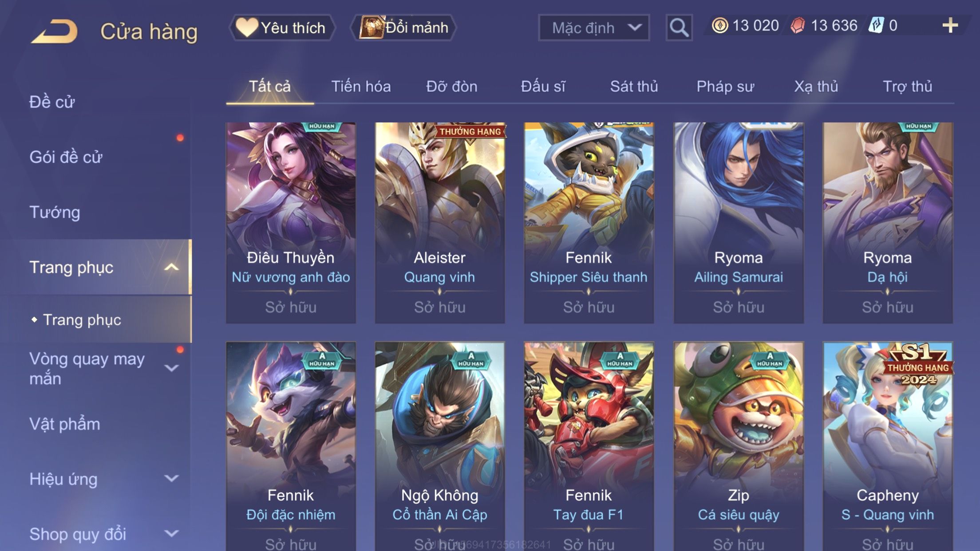Open the search magnifier icon

(679, 28)
